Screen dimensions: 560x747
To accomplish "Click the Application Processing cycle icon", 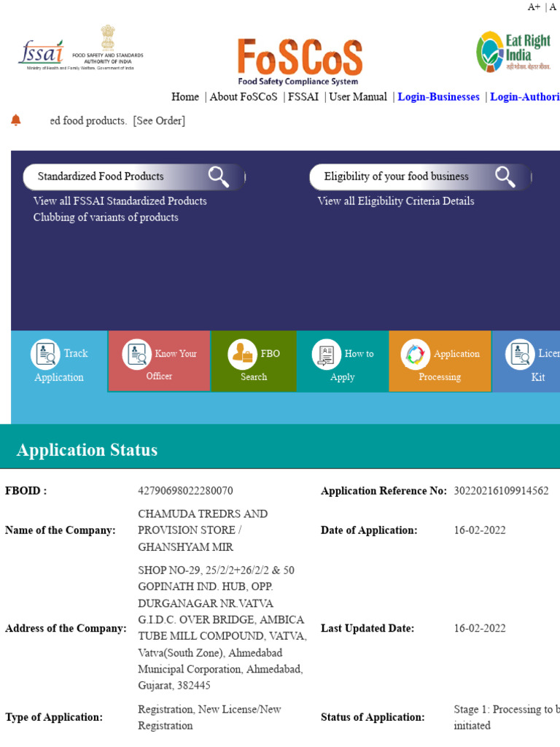I will click(x=415, y=354).
